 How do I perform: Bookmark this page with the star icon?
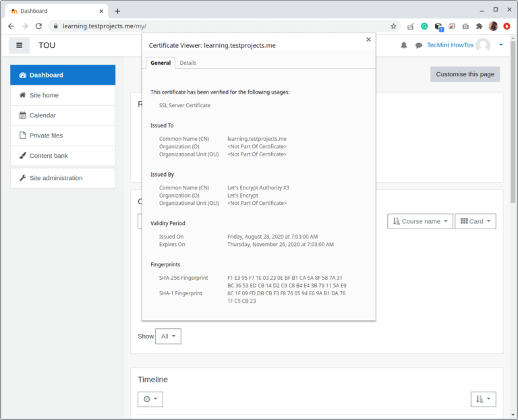pyautogui.click(x=393, y=26)
